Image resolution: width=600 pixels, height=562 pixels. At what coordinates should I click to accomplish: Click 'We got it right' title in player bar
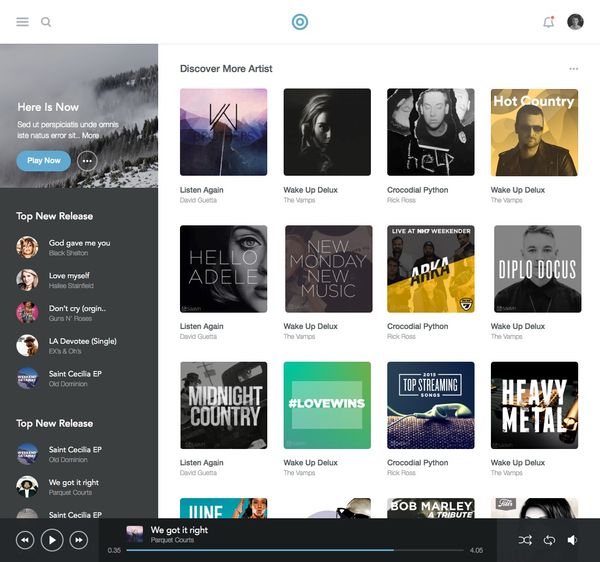pos(179,530)
